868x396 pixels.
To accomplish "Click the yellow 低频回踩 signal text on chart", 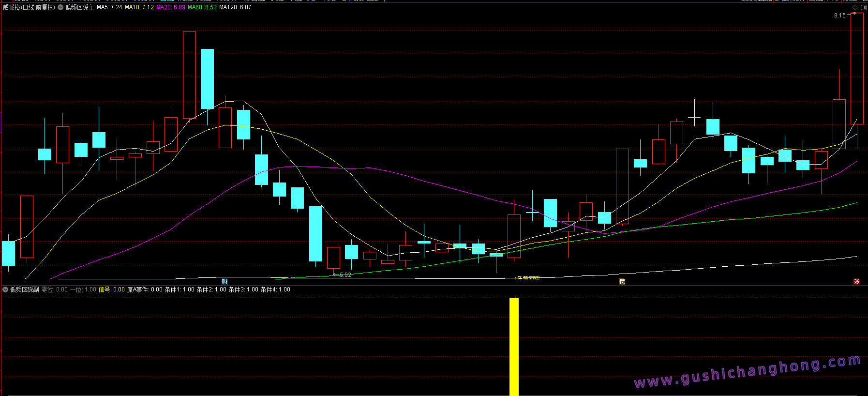I will click(x=528, y=278).
